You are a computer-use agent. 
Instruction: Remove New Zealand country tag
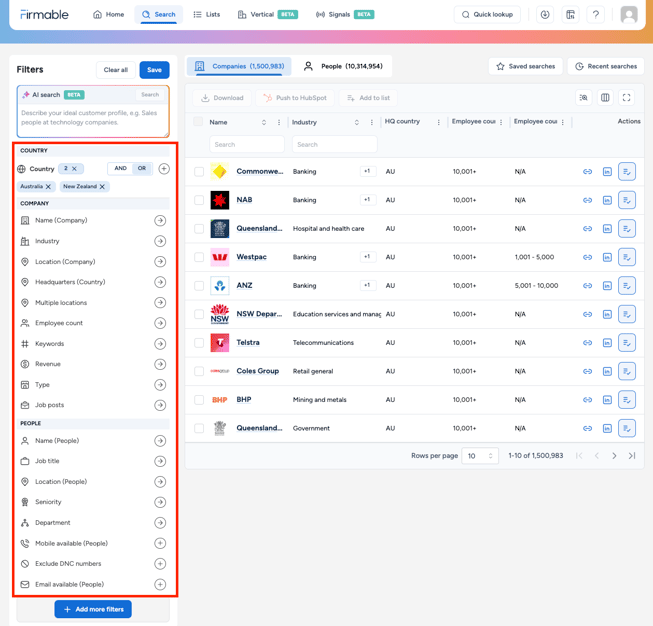click(102, 187)
